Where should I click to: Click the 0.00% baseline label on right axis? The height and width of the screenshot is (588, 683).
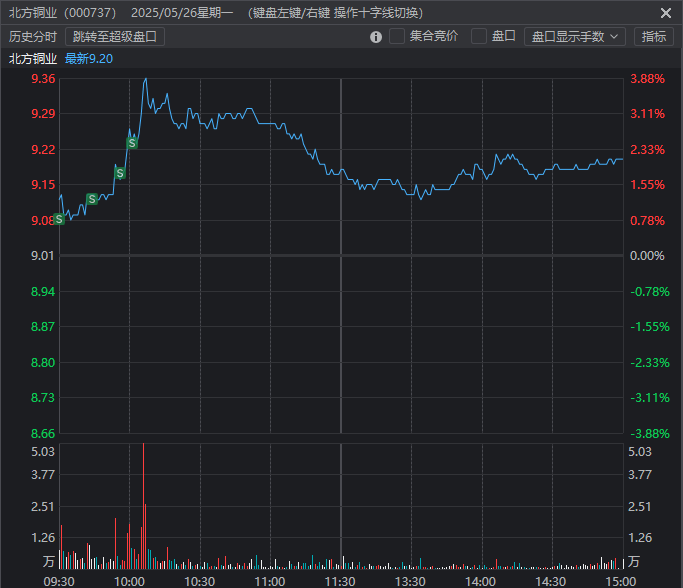(647, 256)
